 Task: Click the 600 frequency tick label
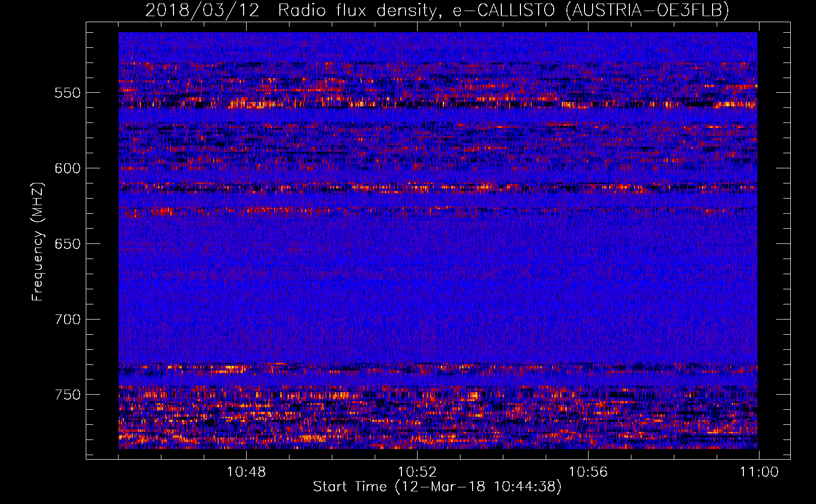(x=68, y=168)
